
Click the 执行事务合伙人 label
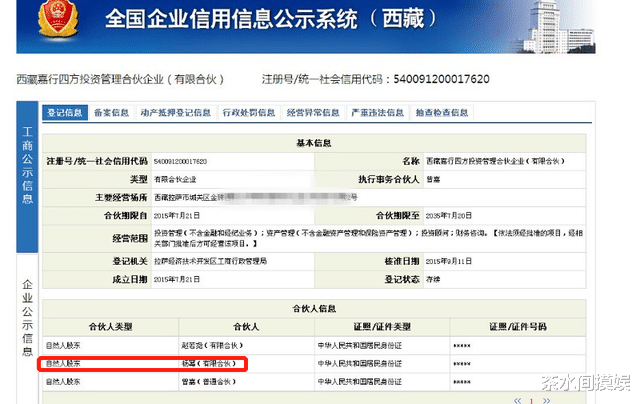[x=389, y=179]
